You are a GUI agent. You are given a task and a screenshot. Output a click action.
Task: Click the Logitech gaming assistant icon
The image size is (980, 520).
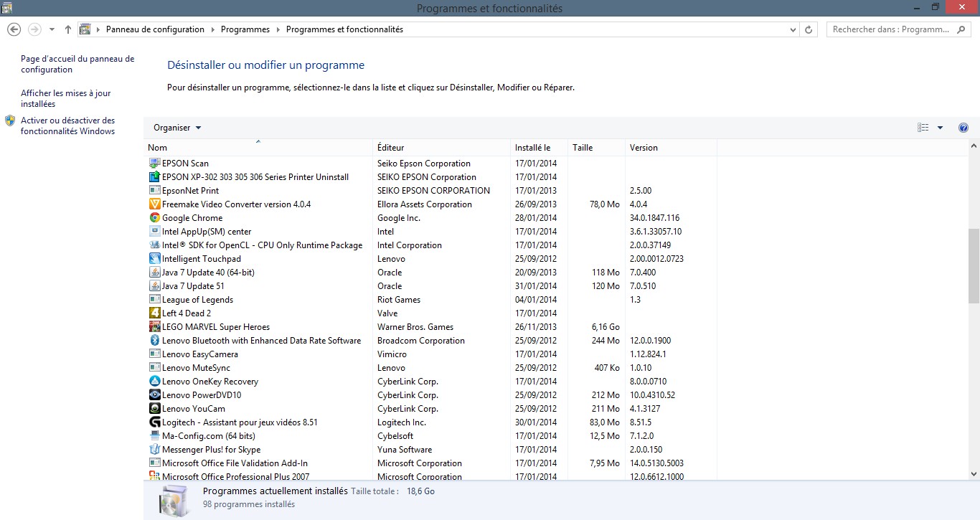pos(154,422)
